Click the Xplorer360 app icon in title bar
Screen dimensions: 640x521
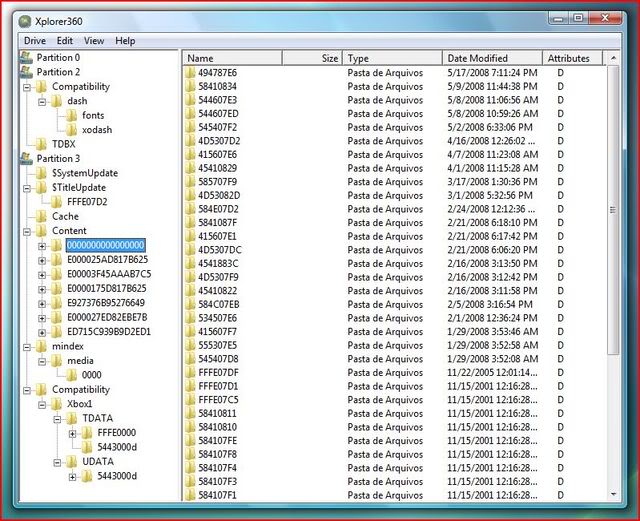(x=25, y=21)
